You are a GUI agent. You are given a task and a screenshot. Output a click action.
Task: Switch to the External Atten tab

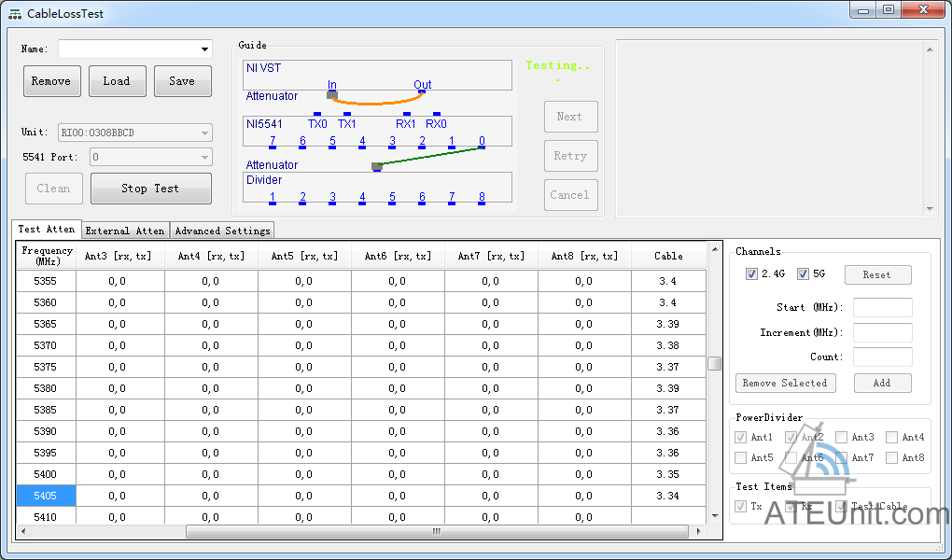point(125,231)
